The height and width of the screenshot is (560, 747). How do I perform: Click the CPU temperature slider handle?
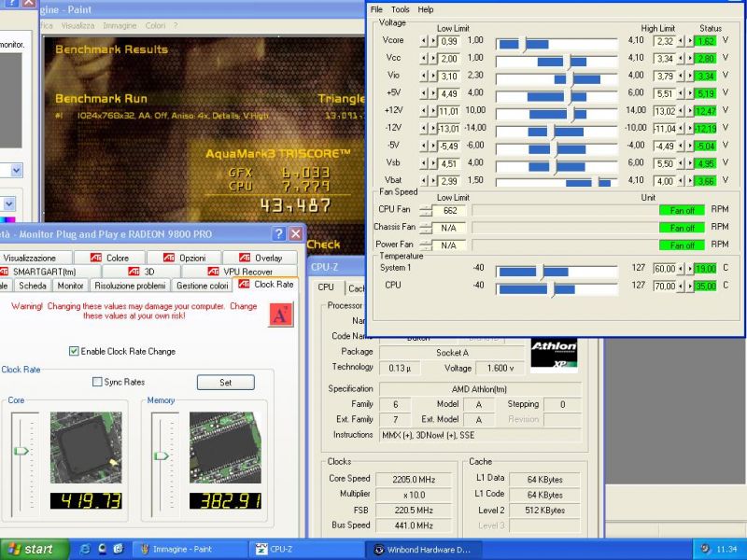click(553, 289)
